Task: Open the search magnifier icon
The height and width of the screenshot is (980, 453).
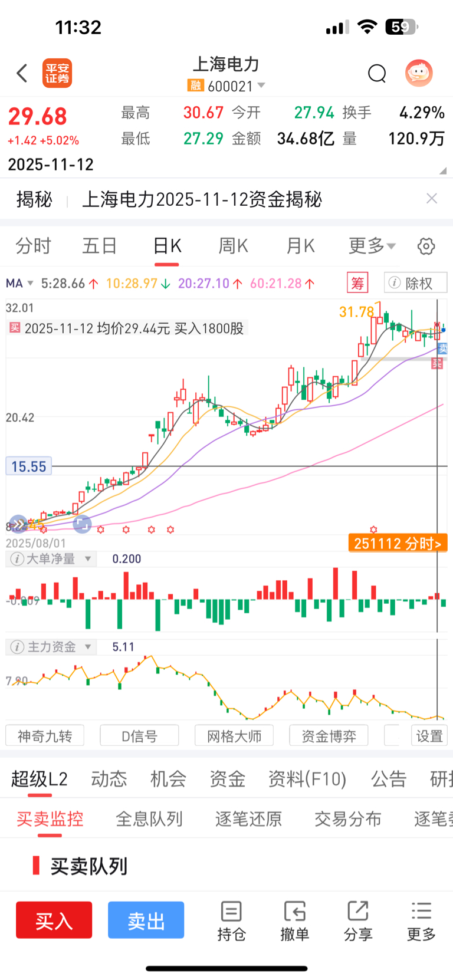Action: [x=377, y=74]
